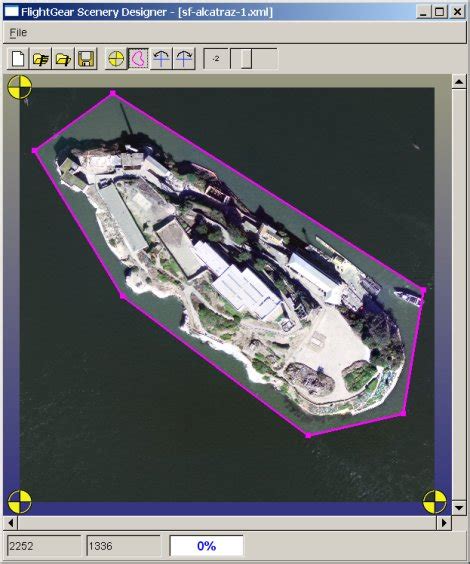Minimize the FlightGear Scenery Designer window

tap(424, 12)
